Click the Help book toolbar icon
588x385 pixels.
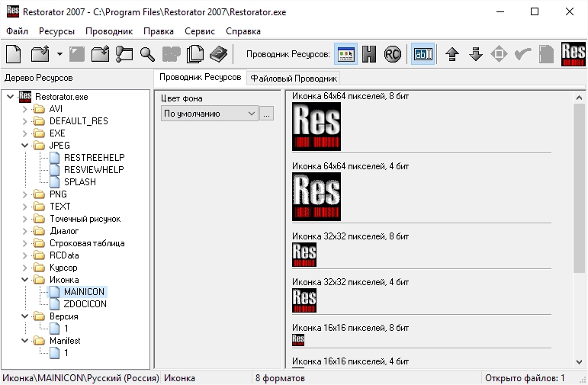[x=219, y=54]
